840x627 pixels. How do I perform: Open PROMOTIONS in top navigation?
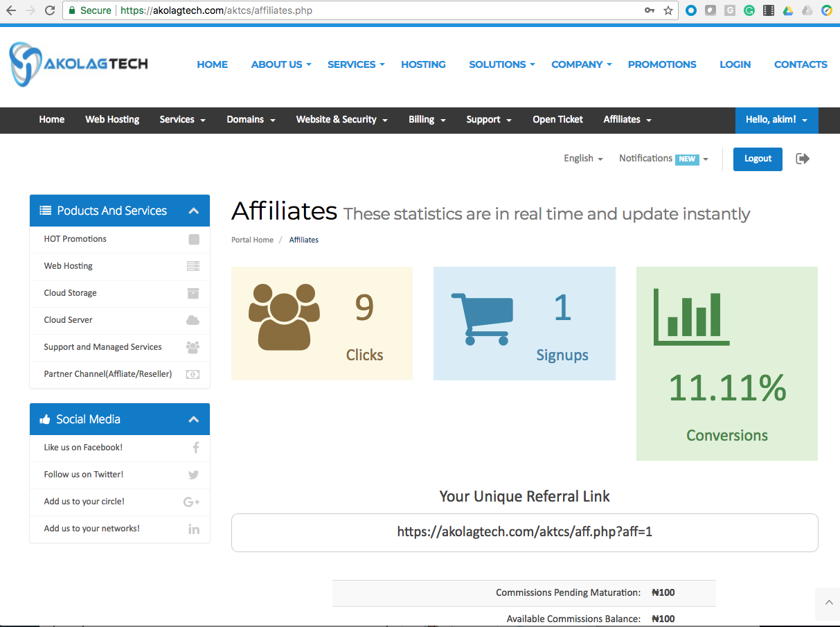(x=662, y=64)
